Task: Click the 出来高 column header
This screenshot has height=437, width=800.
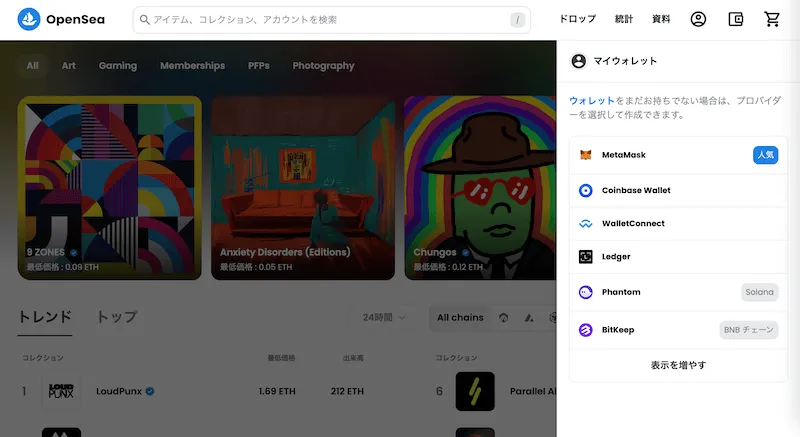Action: 354,358
